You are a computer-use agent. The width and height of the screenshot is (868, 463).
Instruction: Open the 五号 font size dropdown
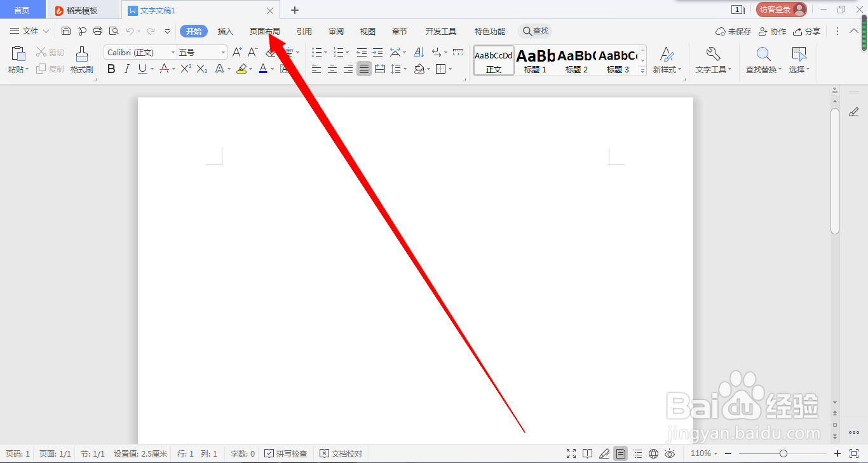[223, 52]
